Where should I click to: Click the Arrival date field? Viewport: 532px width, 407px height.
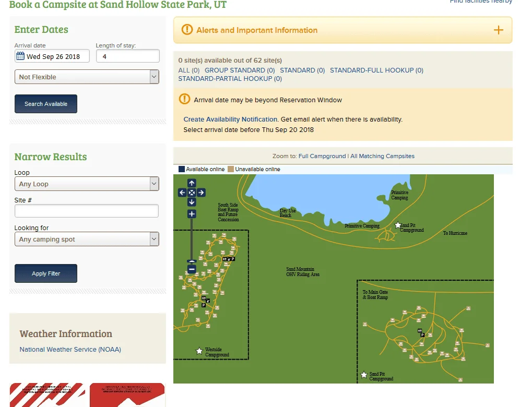pyautogui.click(x=52, y=56)
